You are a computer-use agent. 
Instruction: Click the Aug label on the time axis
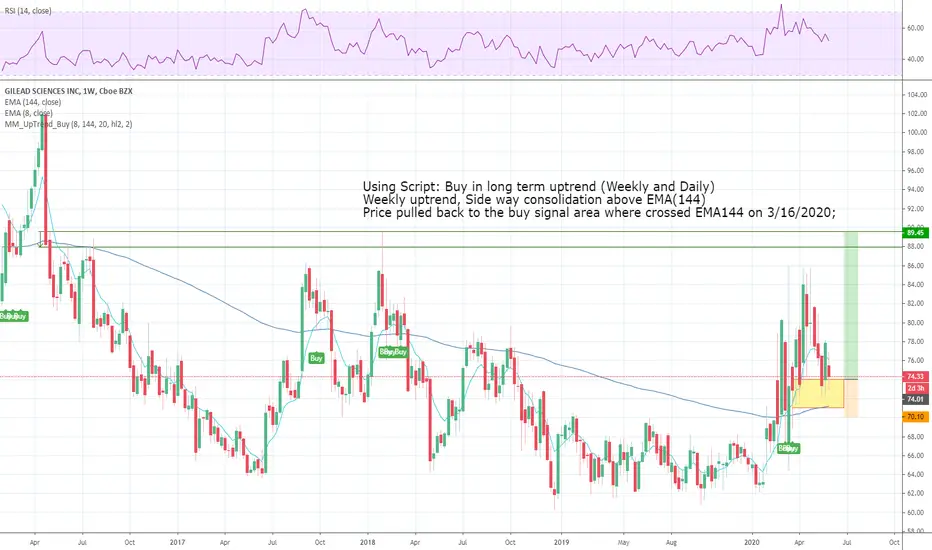tap(671, 542)
